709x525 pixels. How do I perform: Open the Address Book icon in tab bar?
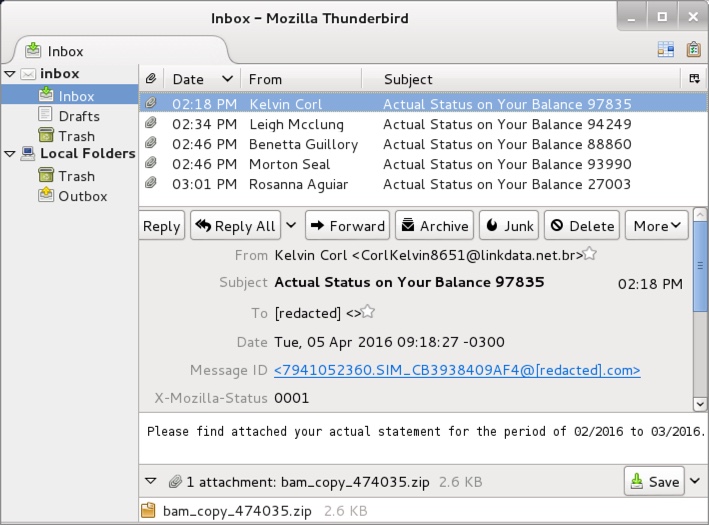tap(666, 49)
